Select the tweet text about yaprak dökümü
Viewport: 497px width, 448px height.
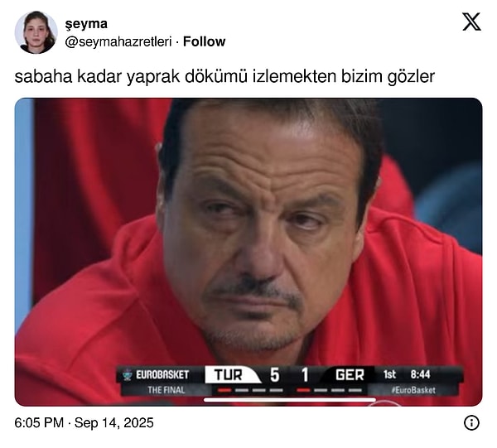224,76
